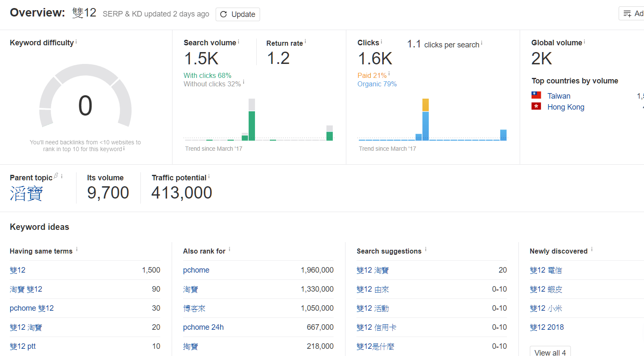
Task: Click info icon beside Search suggestions heading
Action: 426,249
